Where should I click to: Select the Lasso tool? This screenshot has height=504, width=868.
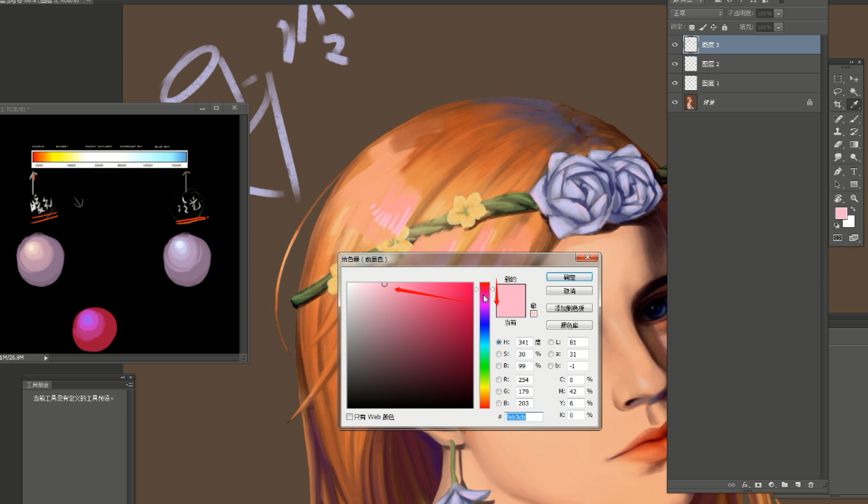(838, 91)
